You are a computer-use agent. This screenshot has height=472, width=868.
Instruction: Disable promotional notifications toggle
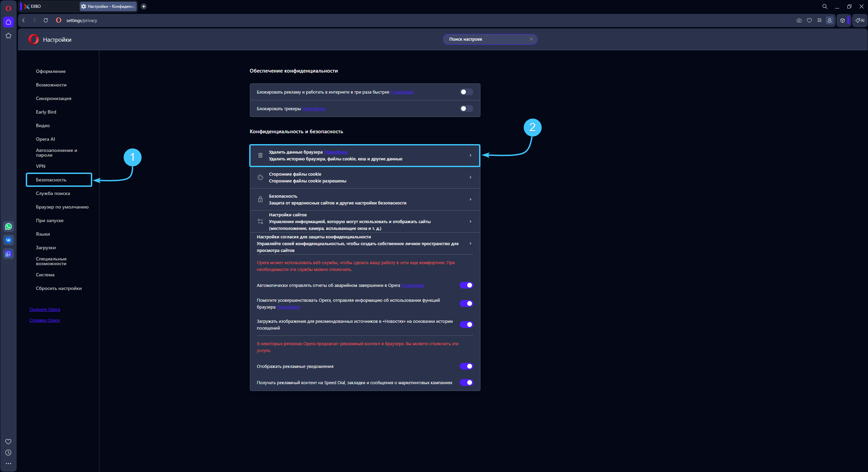[466, 366]
